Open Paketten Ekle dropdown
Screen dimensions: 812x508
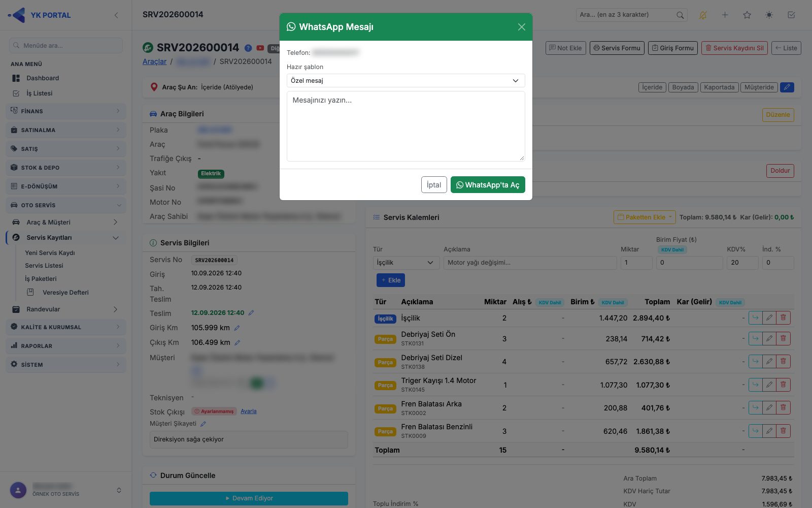tap(645, 217)
